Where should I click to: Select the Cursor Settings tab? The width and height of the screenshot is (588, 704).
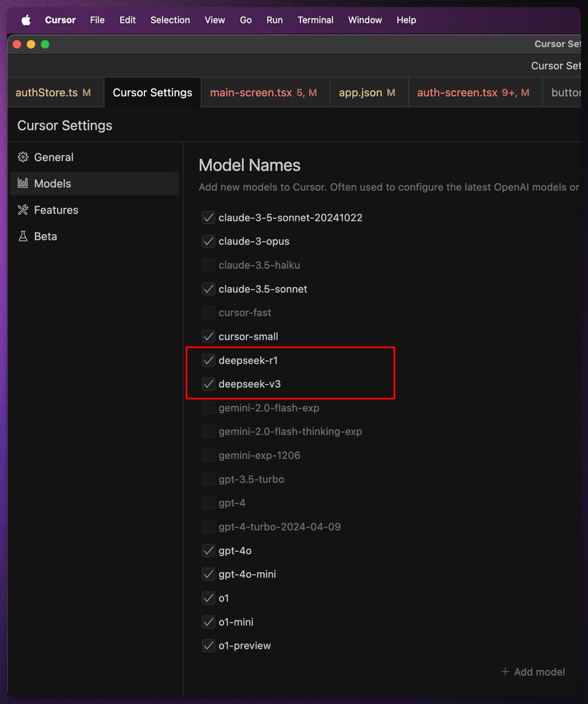point(153,93)
